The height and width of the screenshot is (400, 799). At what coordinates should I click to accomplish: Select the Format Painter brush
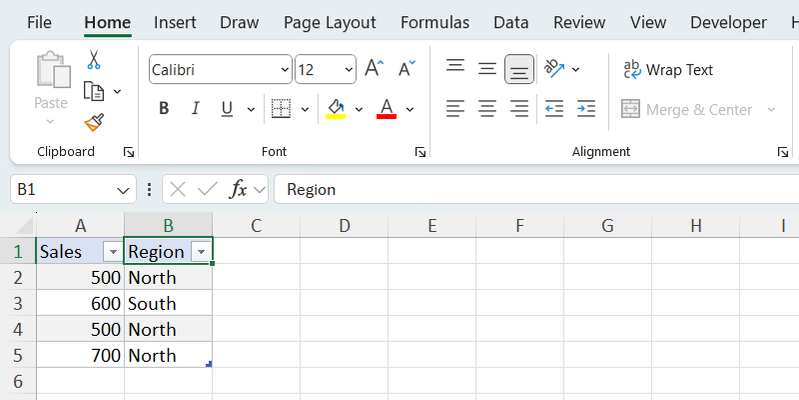click(x=94, y=122)
